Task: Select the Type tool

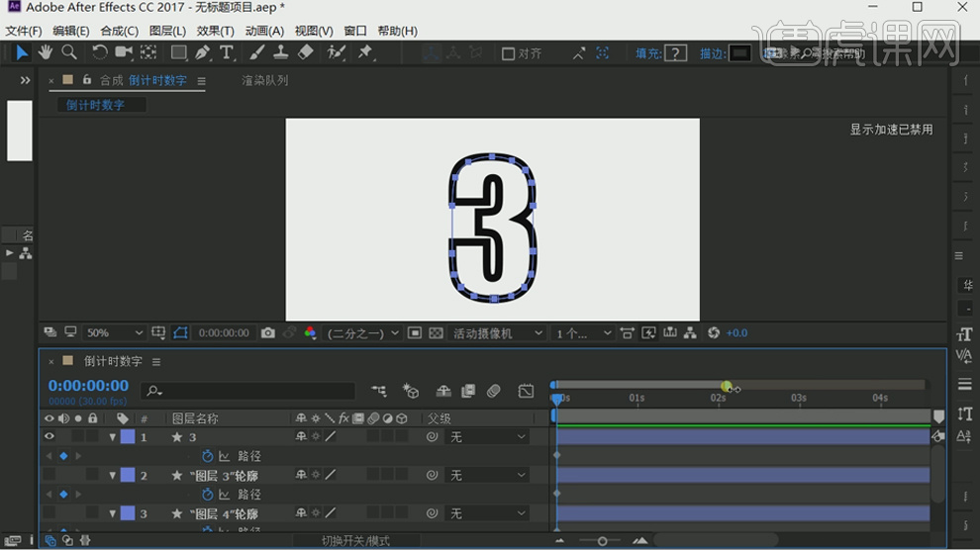Action: click(x=227, y=52)
